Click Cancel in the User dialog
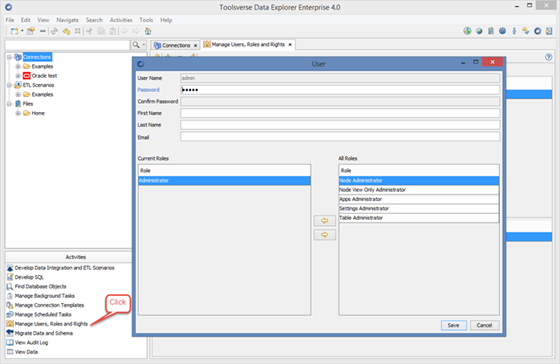 click(x=484, y=325)
